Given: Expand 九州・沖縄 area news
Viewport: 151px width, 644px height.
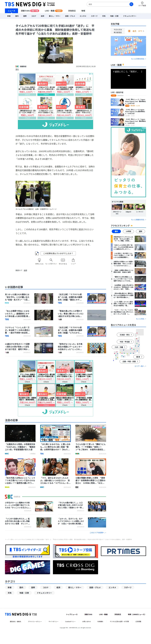Looking at the screenshot, I should [120, 347].
